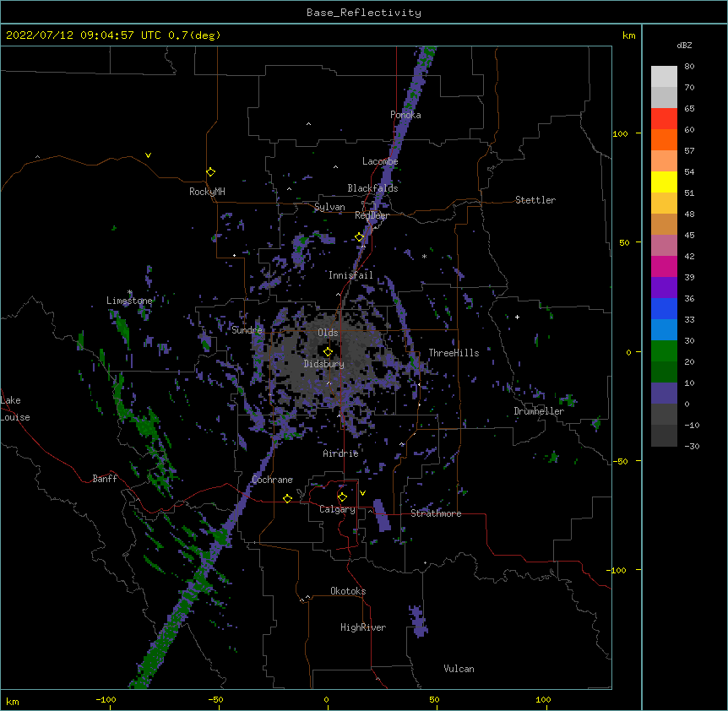Click the radar site marker near Didsbury

pos(328,352)
